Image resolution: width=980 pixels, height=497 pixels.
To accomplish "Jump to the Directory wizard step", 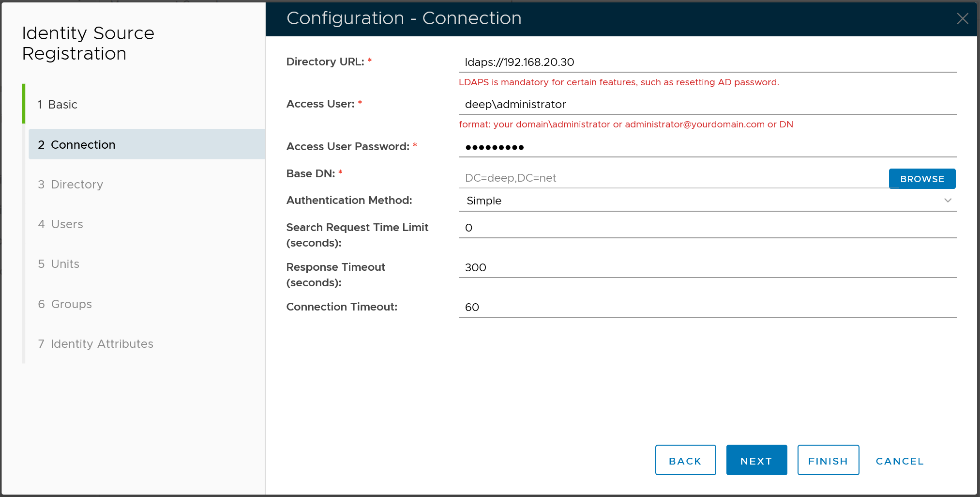I will point(77,185).
